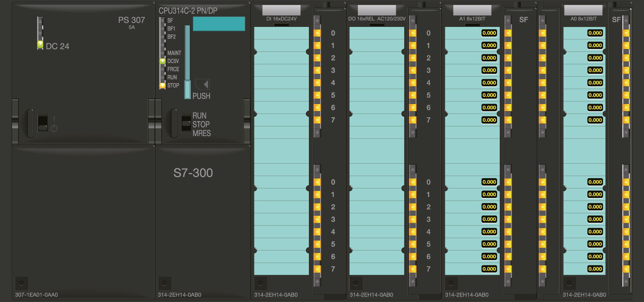Click the A1 8x12BIT module label
The image size is (644, 302).
472,19
